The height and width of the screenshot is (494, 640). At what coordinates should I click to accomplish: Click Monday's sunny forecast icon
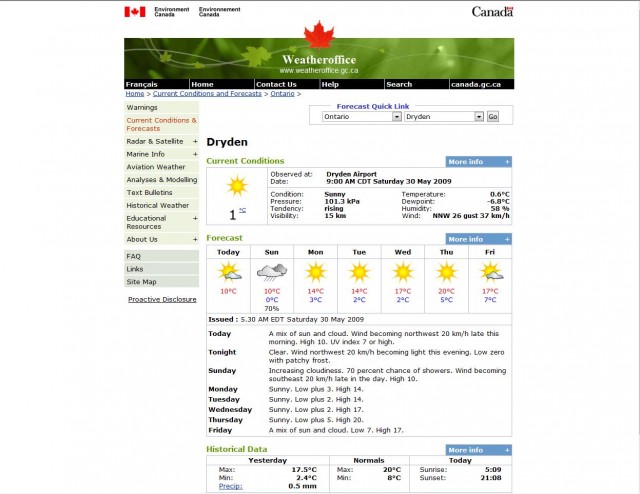tap(316, 272)
